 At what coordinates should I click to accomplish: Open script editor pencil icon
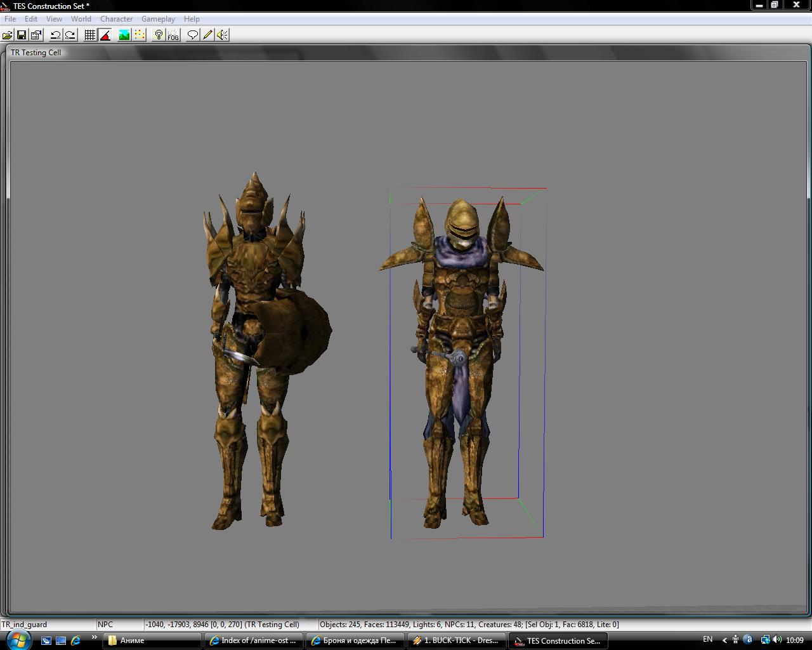(x=207, y=35)
